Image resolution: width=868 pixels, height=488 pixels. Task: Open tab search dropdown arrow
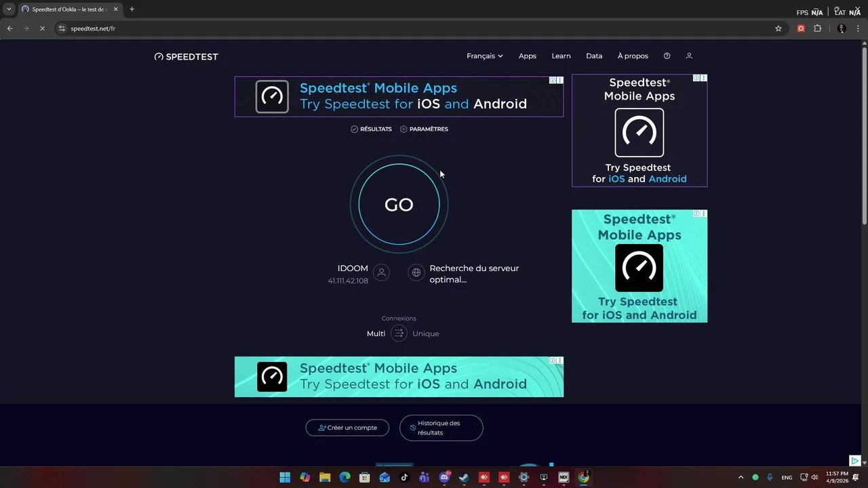(9, 9)
